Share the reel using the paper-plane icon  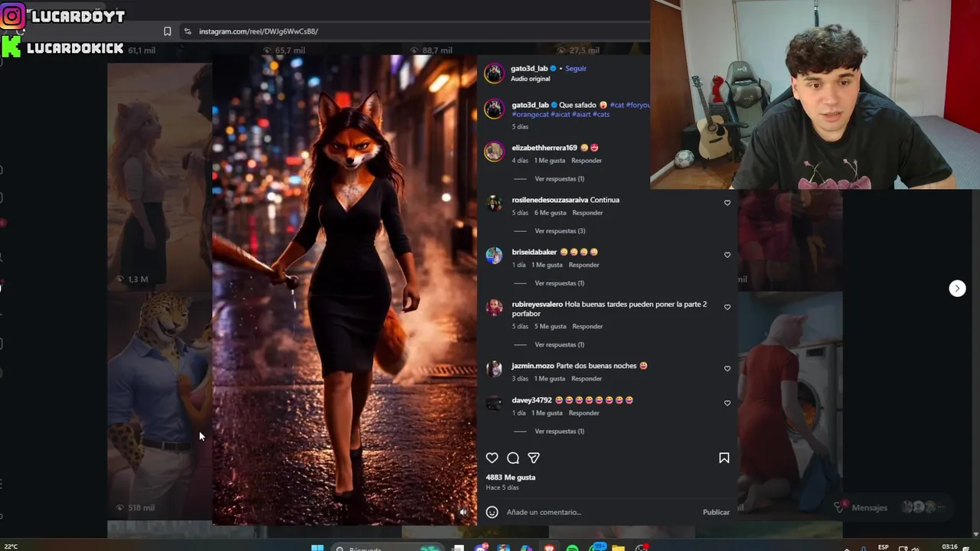(534, 458)
